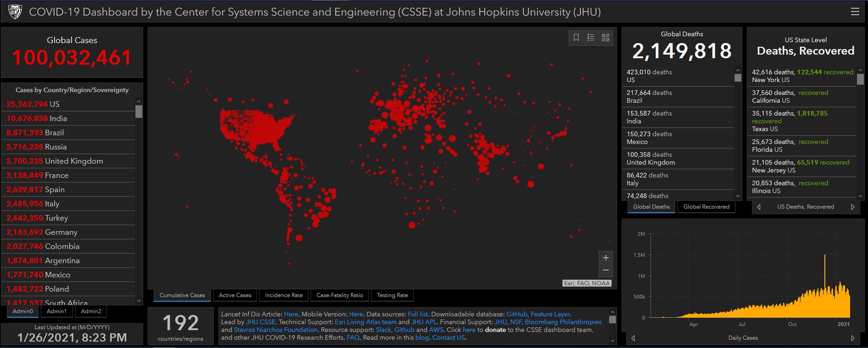Screen dimensions: 868x348
Task: Go to next US state panel arrow
Action: 853,207
